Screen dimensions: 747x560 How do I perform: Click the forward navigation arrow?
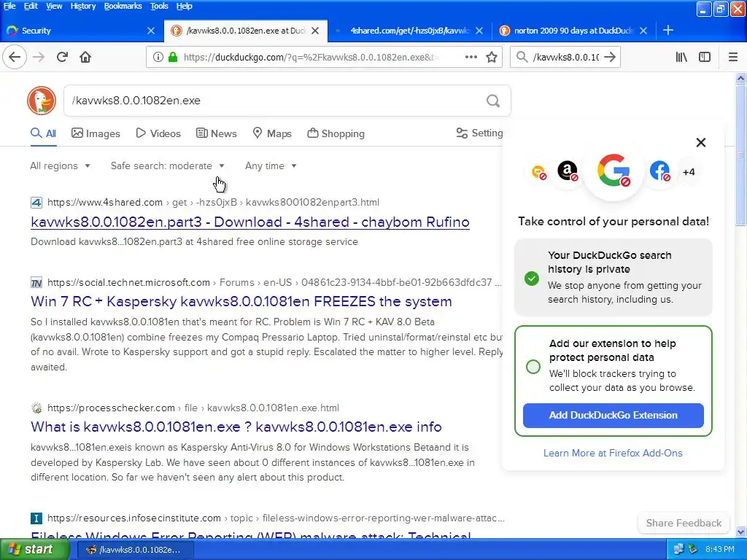(x=39, y=57)
